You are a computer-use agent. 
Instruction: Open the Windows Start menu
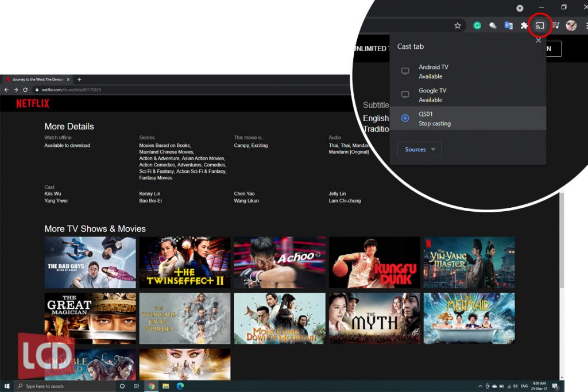(6, 386)
